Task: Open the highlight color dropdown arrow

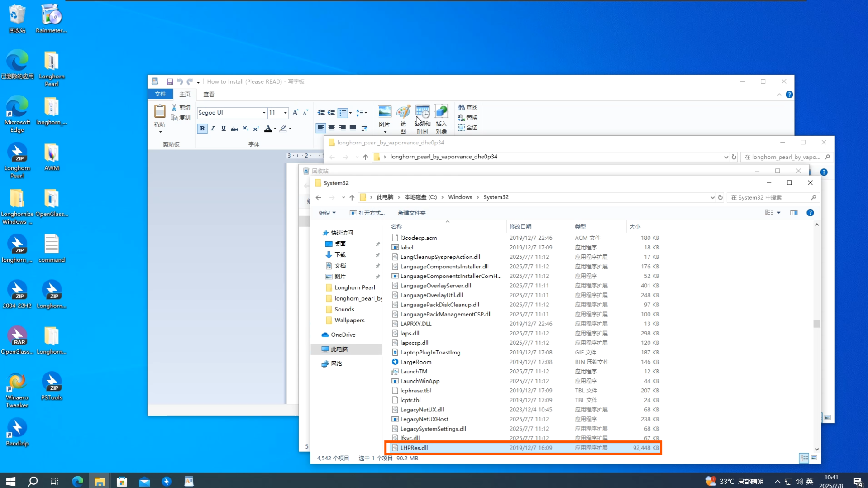Action: tap(290, 129)
